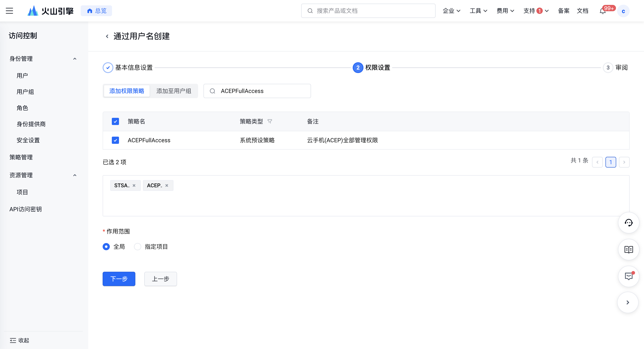Open the documentation book icon
644x349 pixels.
[628, 250]
